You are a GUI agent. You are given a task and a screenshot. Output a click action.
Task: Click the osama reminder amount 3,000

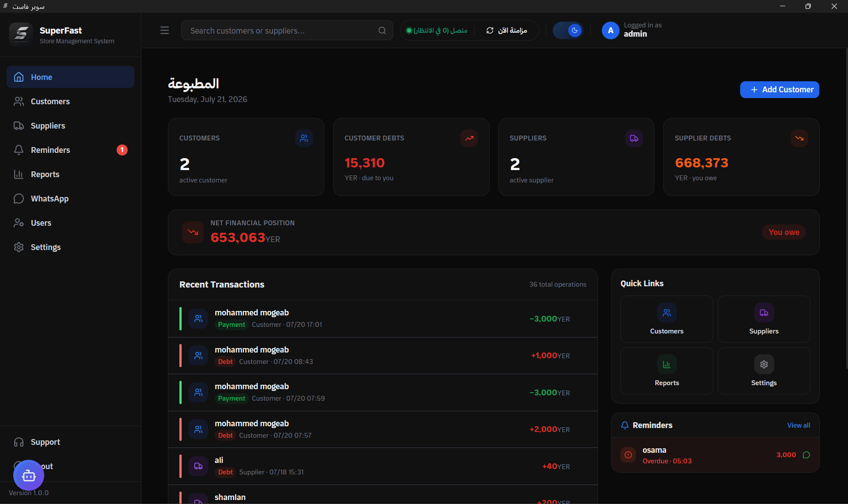[x=786, y=455]
